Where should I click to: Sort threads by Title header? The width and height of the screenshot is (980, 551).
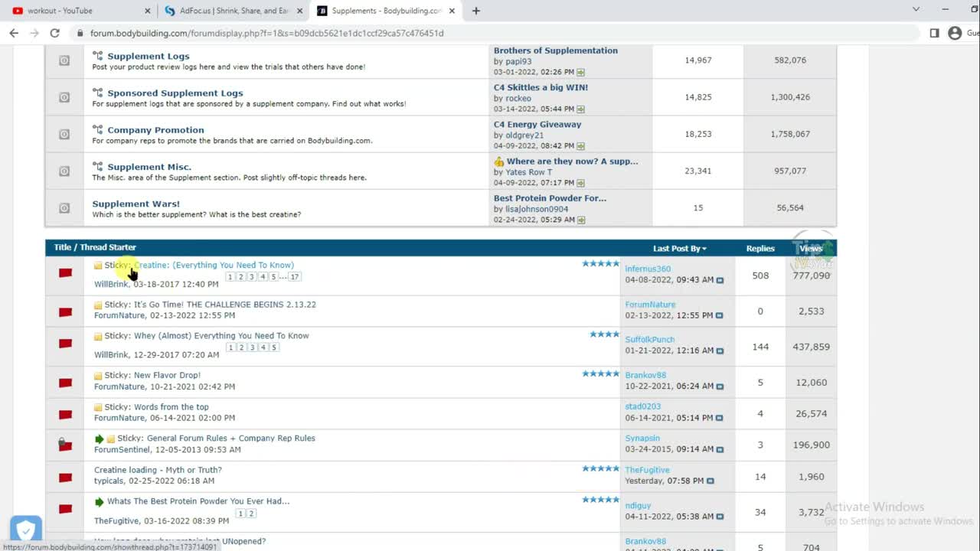[x=62, y=247]
